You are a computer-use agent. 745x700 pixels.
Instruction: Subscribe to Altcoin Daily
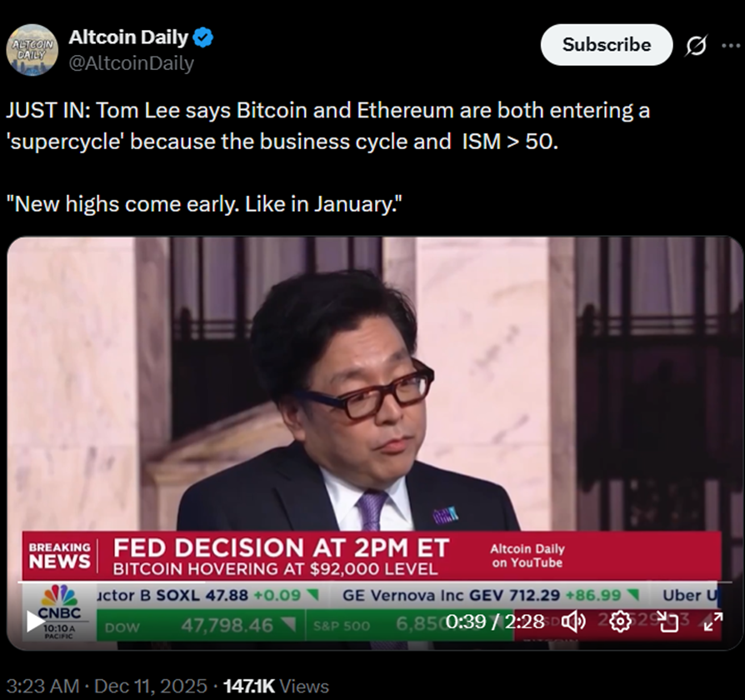pyautogui.click(x=607, y=45)
